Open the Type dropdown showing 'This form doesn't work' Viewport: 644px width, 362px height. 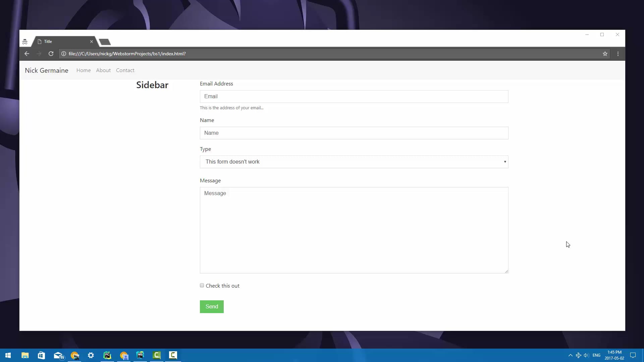[354, 162]
